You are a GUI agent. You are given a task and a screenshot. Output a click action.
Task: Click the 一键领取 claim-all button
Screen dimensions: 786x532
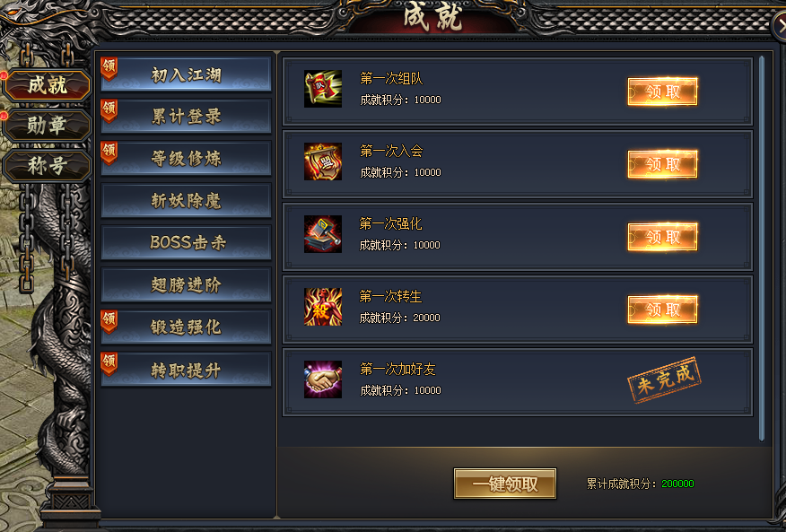pyautogui.click(x=505, y=484)
